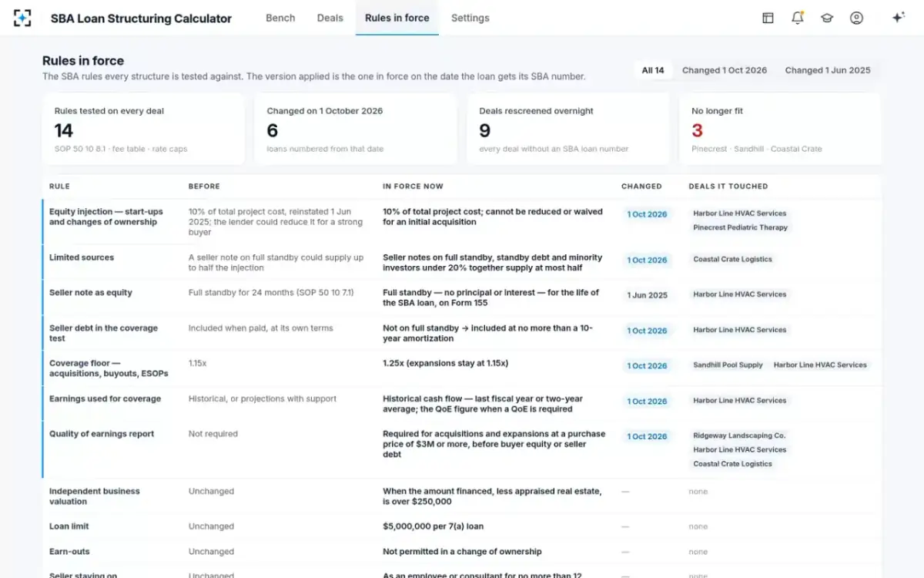The width and height of the screenshot is (924, 578).
Task: Select the Limited sources rule
Action: click(462, 262)
